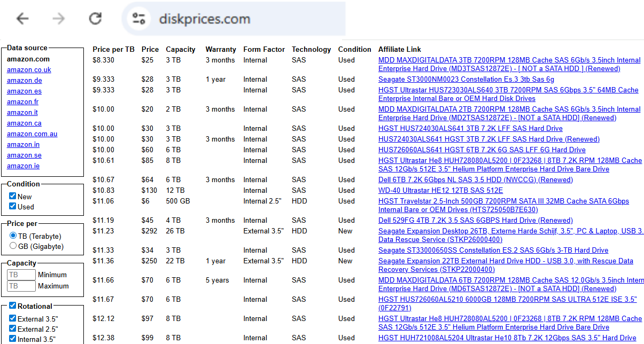Click the Warranty column header
This screenshot has width=644, height=344.
221,49
